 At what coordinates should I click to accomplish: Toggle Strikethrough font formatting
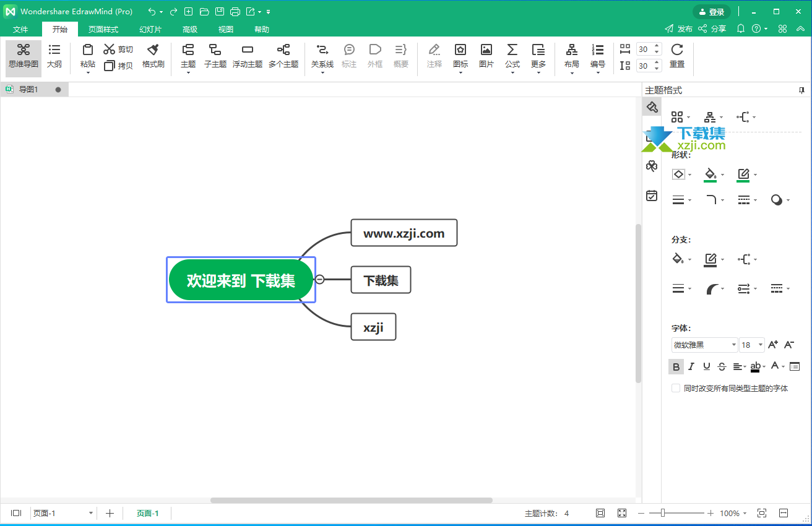tap(722, 366)
